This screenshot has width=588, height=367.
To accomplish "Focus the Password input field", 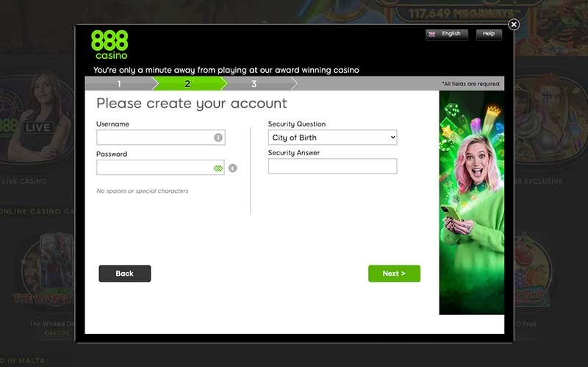I will coord(160,168).
